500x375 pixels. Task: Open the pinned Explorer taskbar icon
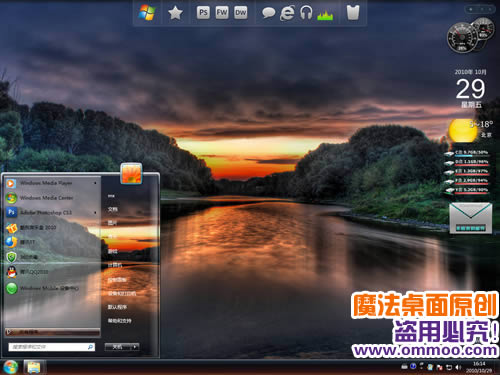(x=34, y=367)
